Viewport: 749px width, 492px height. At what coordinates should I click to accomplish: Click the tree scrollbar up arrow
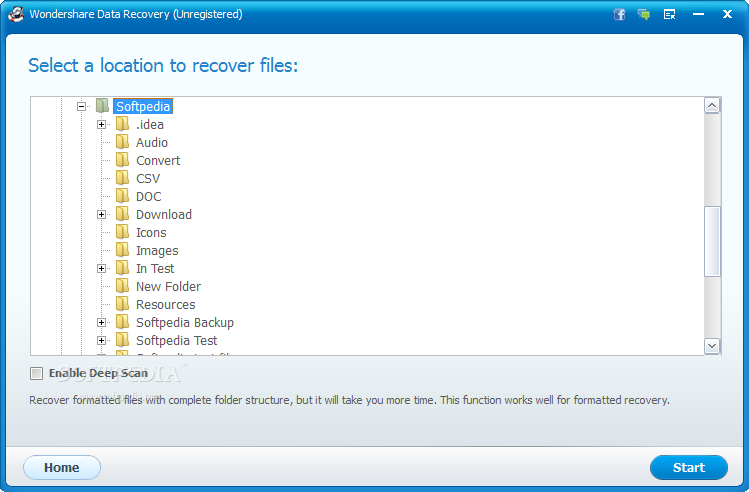click(712, 105)
